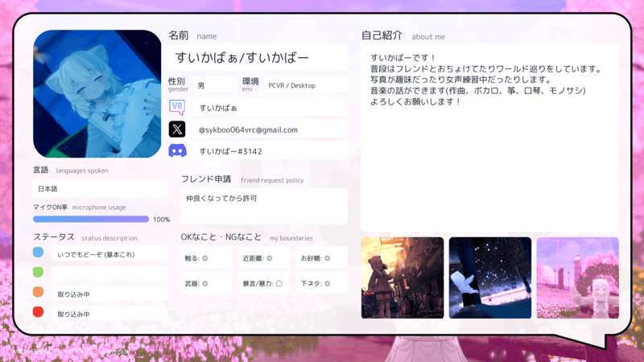This screenshot has height=362, width=644.
Task: Click the 環境 env label
Action: [x=250, y=84]
